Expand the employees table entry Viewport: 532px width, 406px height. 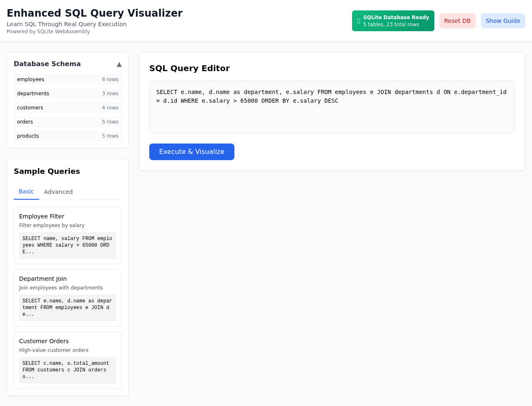pos(67,79)
